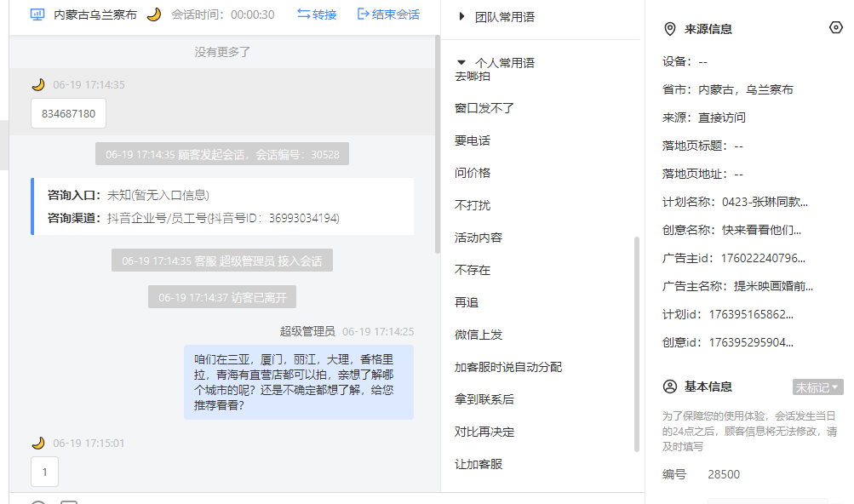The image size is (854, 504).
Task: Click the 会话编号 30528 system notice
Action: click(x=222, y=154)
